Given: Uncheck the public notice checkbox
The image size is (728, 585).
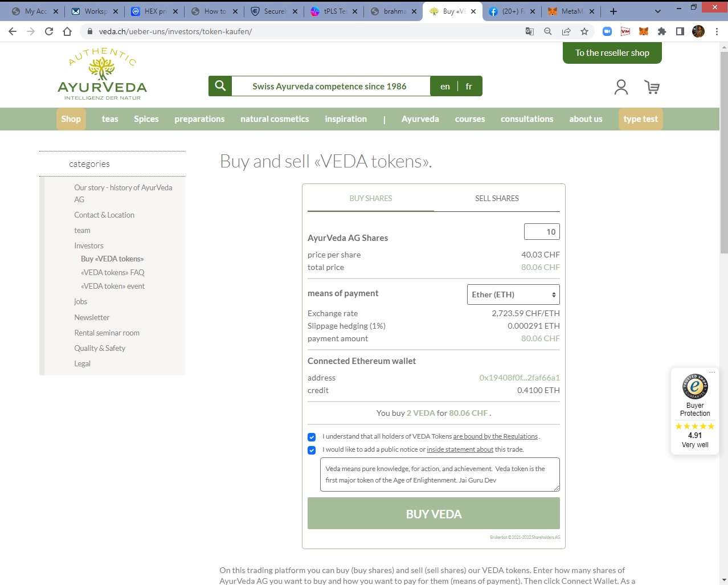Looking at the screenshot, I should point(312,450).
